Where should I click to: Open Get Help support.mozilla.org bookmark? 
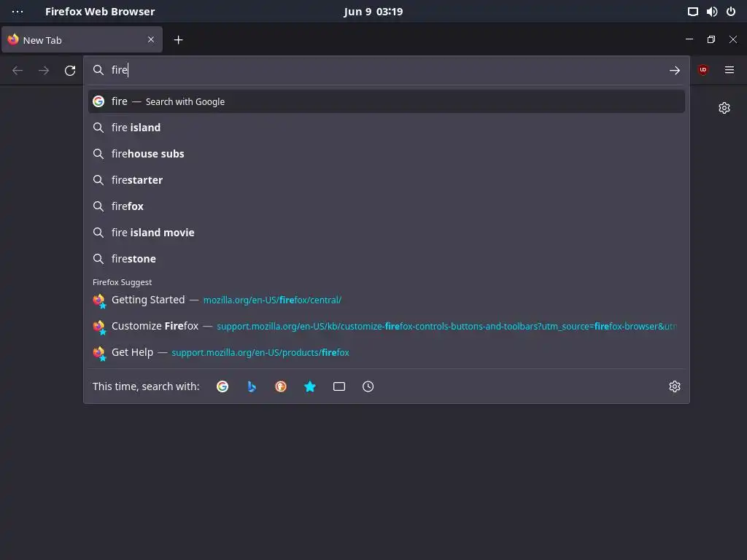(387, 352)
